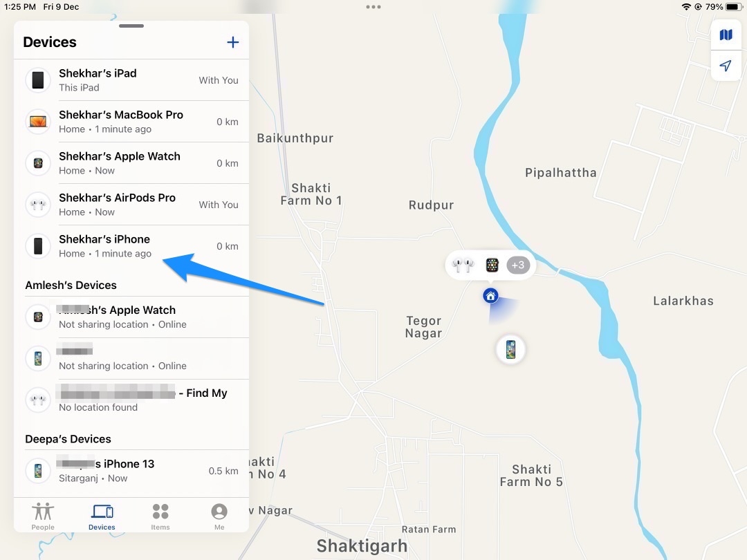Tap AirPods icon in map cluster
The image size is (747, 560).
[463, 265]
